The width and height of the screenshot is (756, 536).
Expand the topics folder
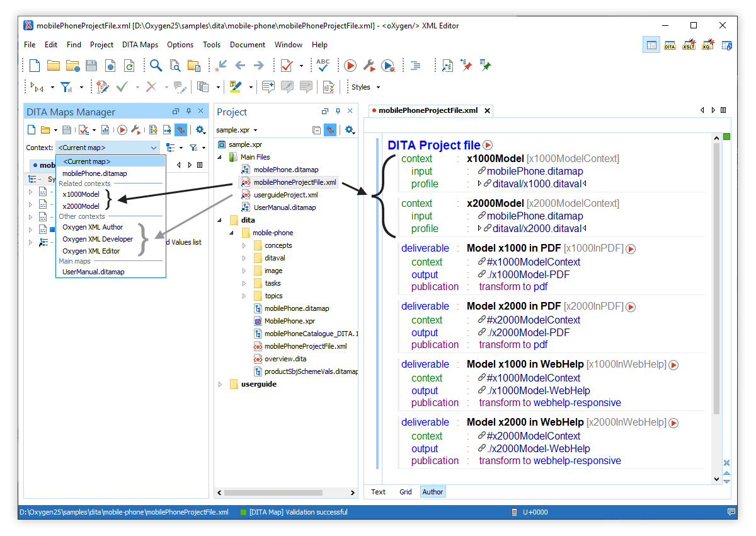click(244, 296)
